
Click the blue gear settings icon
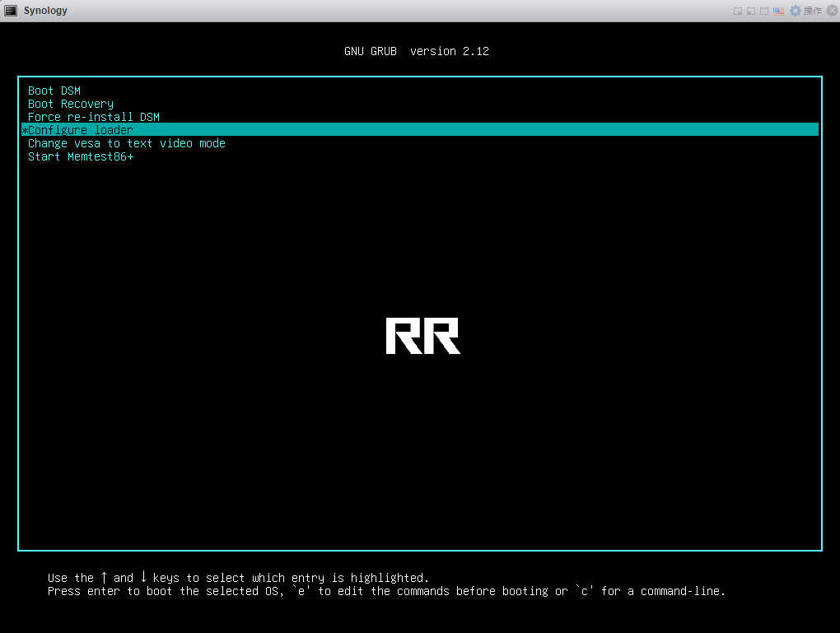pos(795,11)
